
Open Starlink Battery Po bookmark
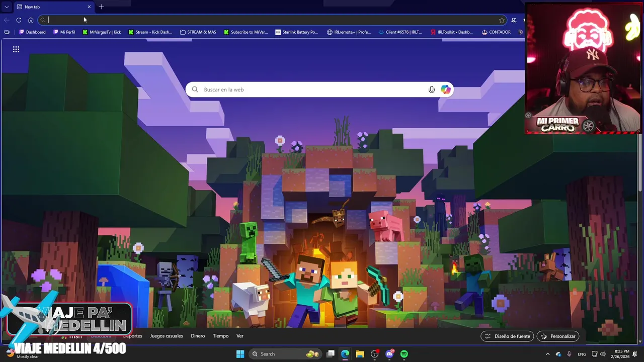pos(297,32)
